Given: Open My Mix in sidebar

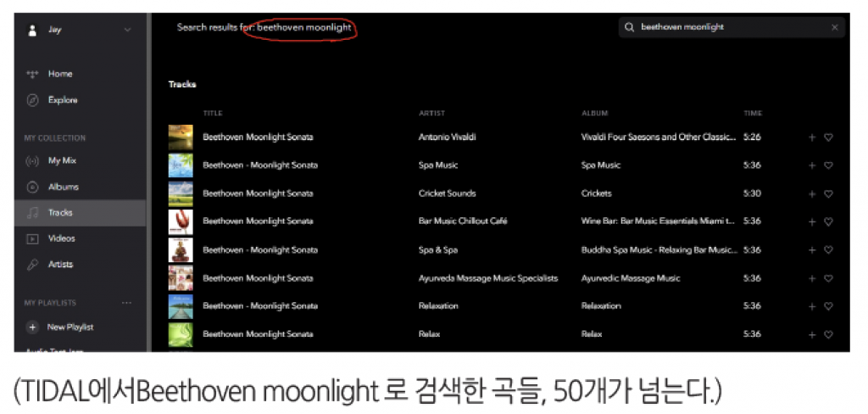Looking at the screenshot, I should click(62, 160).
